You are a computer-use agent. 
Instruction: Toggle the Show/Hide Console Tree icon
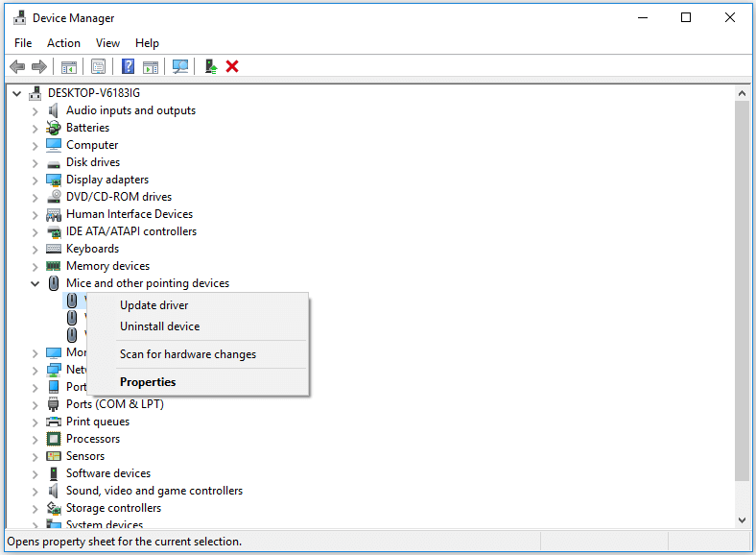pyautogui.click(x=68, y=66)
